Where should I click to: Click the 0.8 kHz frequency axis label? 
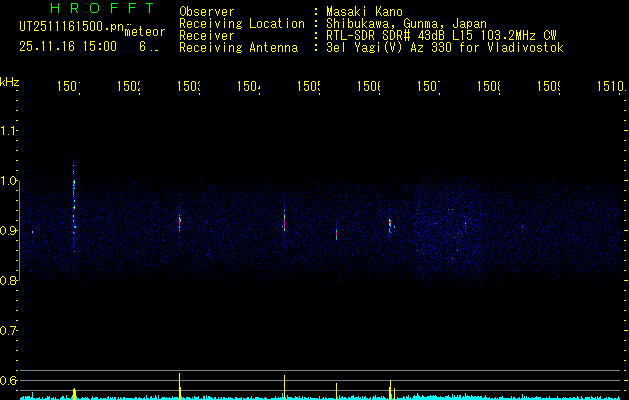click(9, 280)
